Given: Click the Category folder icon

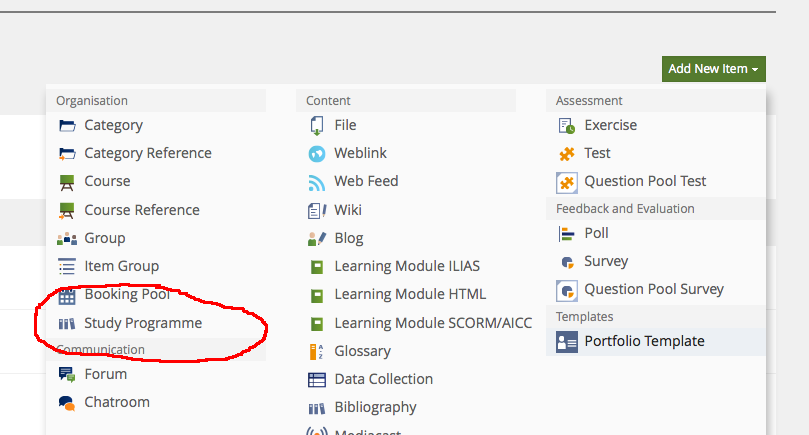Looking at the screenshot, I should (x=67, y=126).
